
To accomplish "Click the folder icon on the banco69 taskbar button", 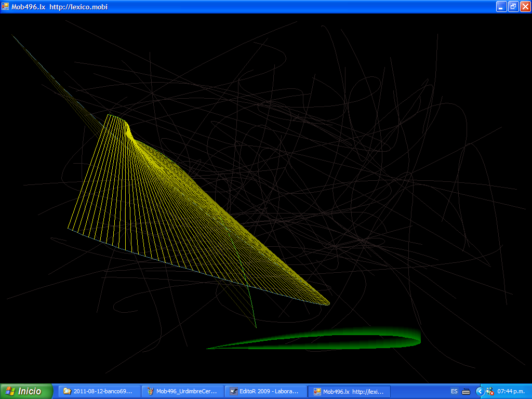I will (67, 391).
